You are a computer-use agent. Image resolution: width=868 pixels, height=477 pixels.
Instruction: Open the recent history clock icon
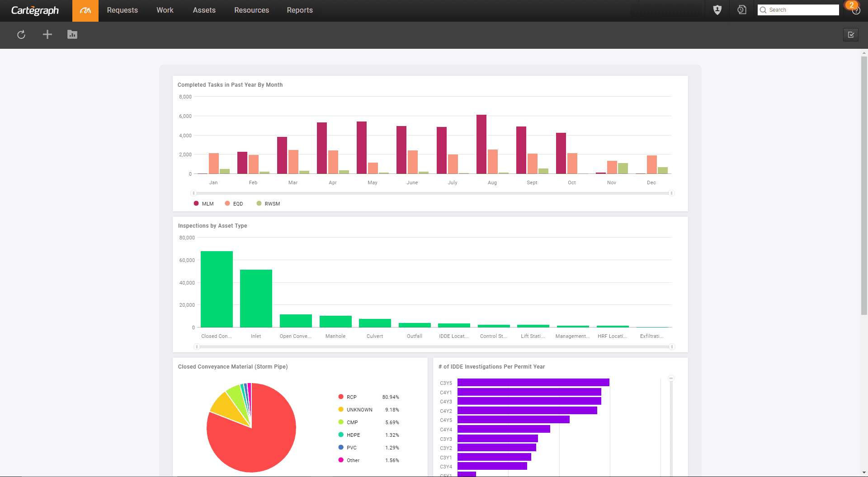tap(741, 10)
